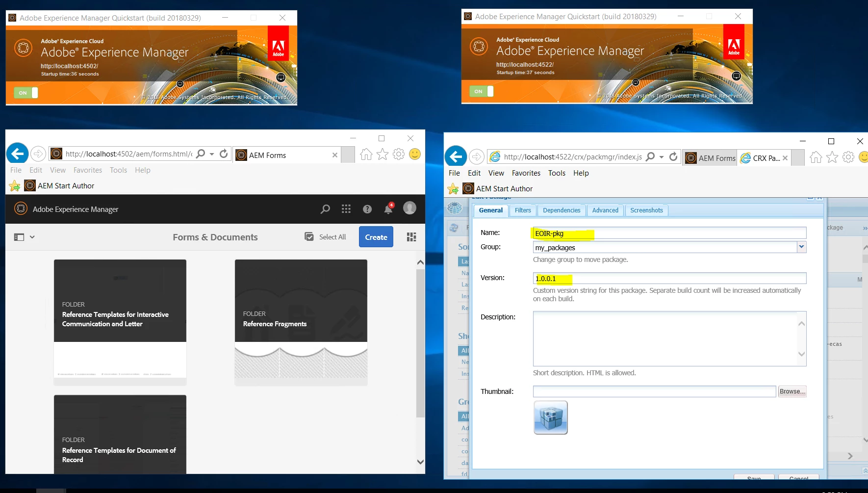Select the General tab in Edit Package
This screenshot has height=493, width=868.
click(x=491, y=210)
